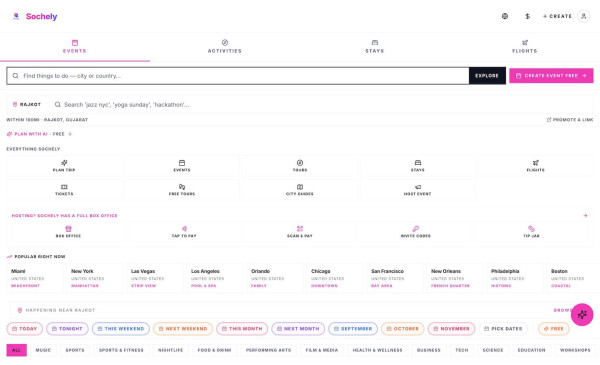The image size is (600, 365).
Task: Filter events by Tonight chip
Action: (x=67, y=329)
